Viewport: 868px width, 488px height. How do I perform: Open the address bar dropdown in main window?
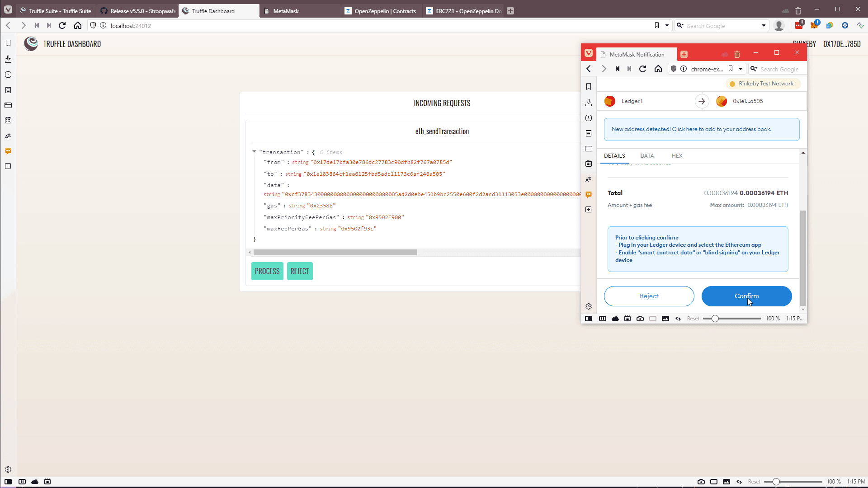[667, 26]
